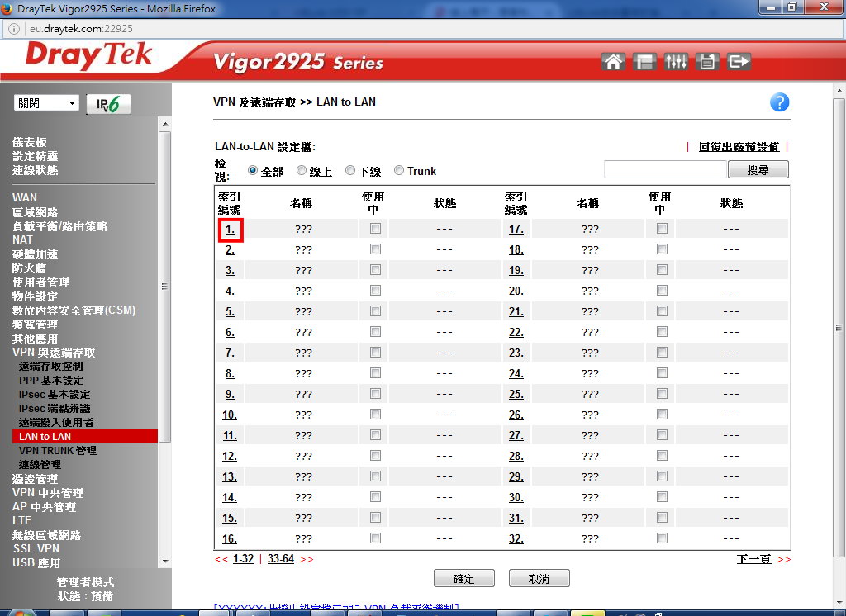Select the Trunk view radio button
This screenshot has height=616, width=846.
[x=399, y=171]
